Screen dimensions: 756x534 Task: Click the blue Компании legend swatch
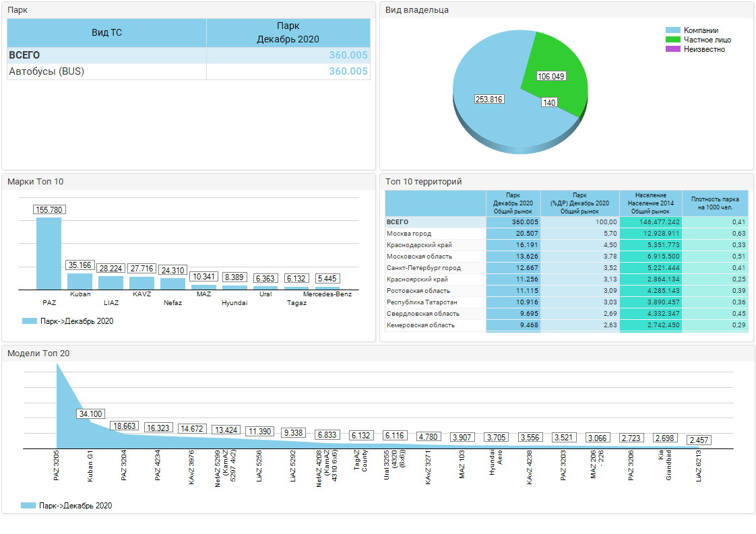coord(672,30)
